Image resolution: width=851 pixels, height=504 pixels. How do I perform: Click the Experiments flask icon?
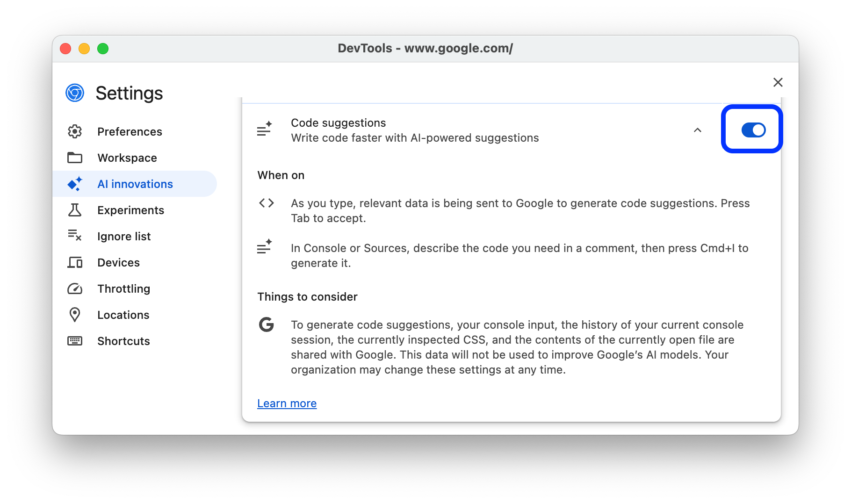tap(75, 210)
